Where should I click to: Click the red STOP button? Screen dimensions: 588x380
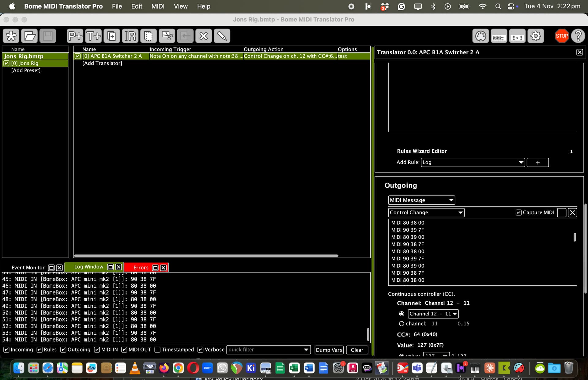(562, 36)
